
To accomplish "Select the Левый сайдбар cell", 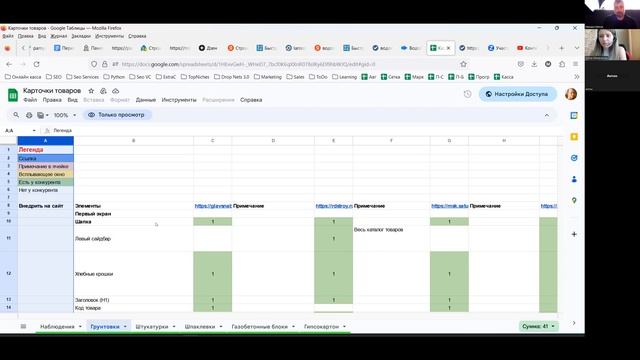I will 133,238.
